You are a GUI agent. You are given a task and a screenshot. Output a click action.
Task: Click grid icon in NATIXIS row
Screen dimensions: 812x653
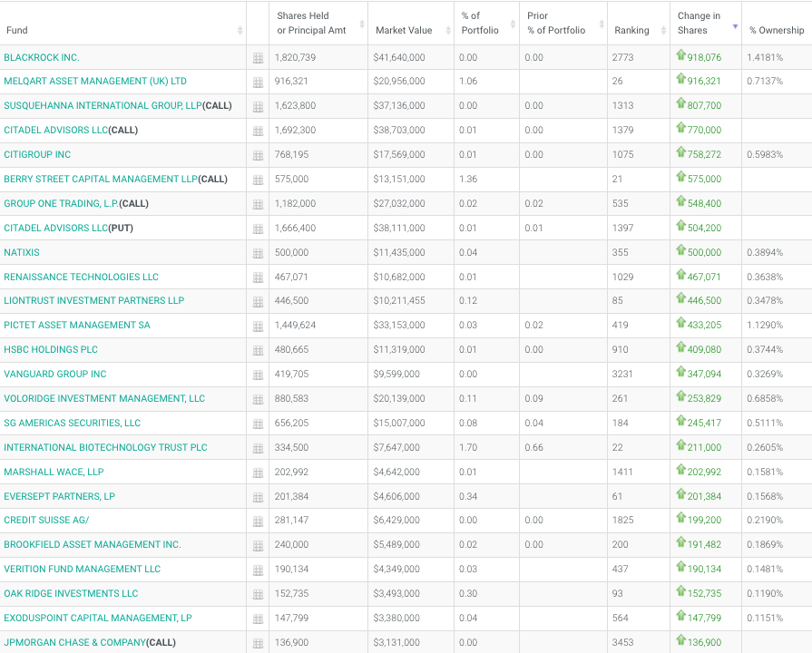[x=258, y=253]
